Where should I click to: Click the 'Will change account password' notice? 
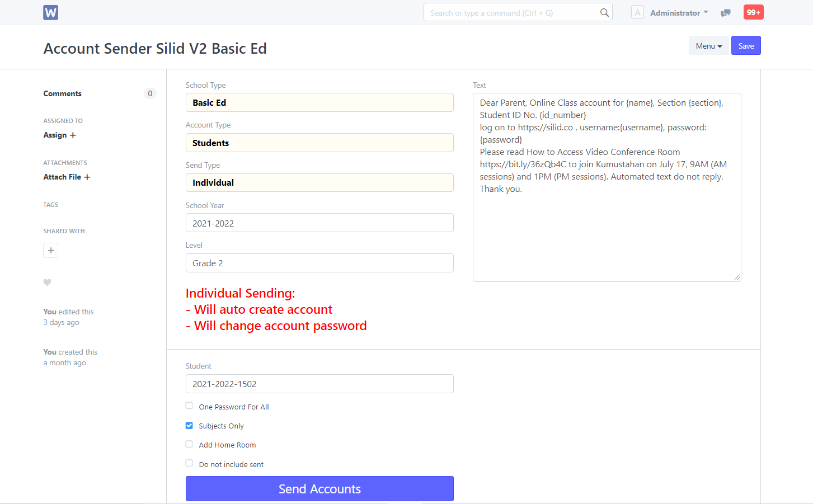click(276, 326)
